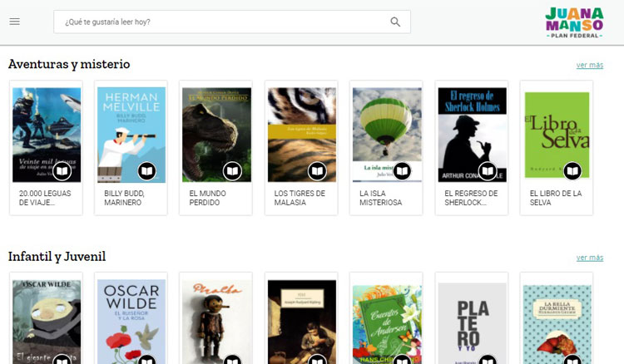Open El regreso de Sherlock Holmes cover
Viewport: 624px width, 364px height.
click(472, 135)
